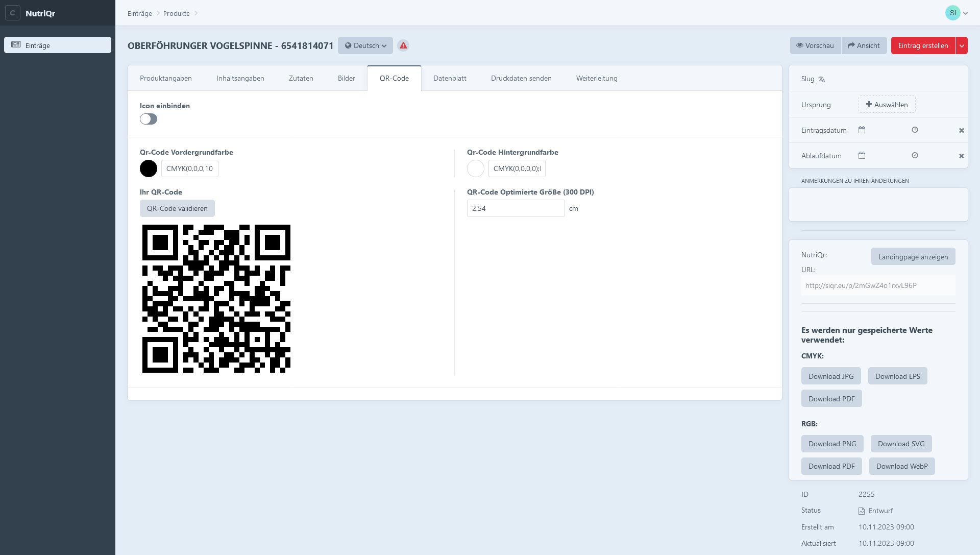980x555 pixels.
Task: Open the Eintragsdatum calendar picker
Action: pos(862,130)
